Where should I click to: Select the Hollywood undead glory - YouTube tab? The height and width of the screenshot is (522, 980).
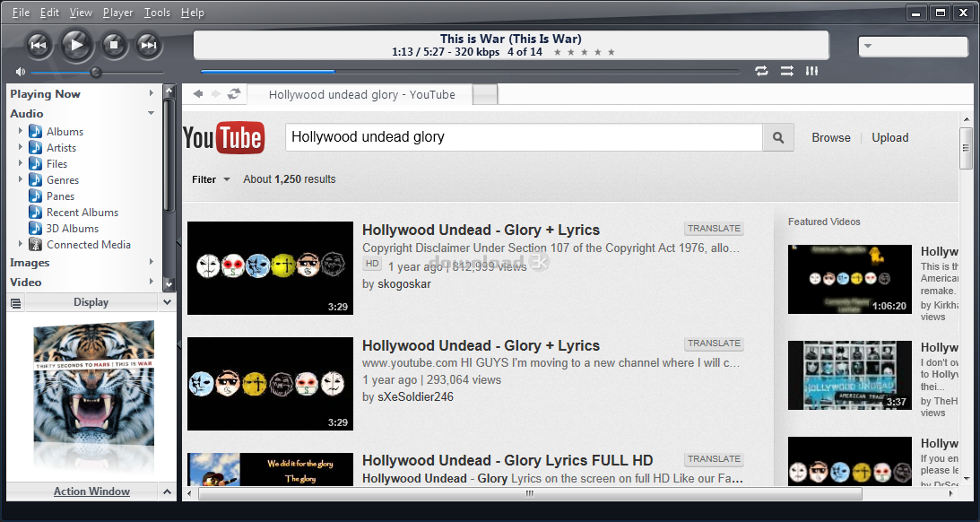click(361, 94)
